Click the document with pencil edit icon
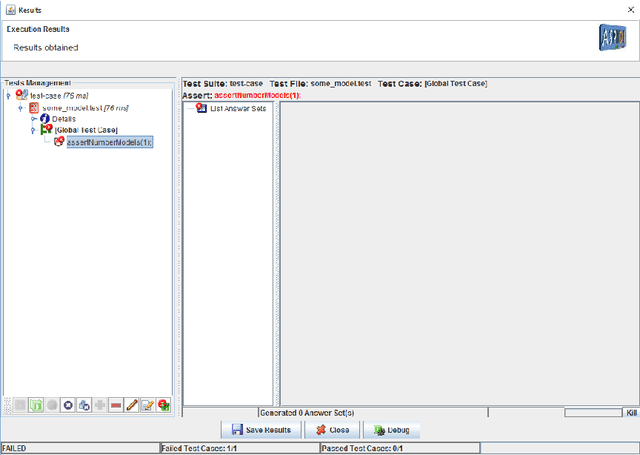The height and width of the screenshot is (455, 640). (x=148, y=405)
